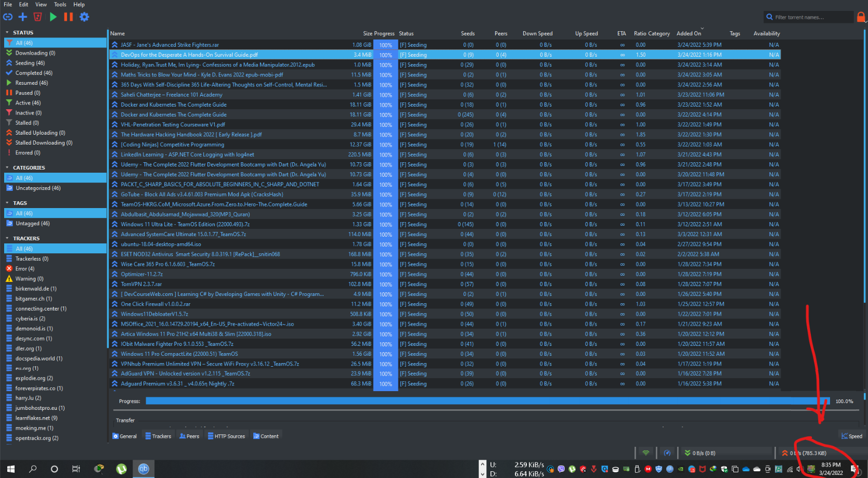Click the qBittorrent taskbar icon
868x478 pixels.
[x=144, y=469]
